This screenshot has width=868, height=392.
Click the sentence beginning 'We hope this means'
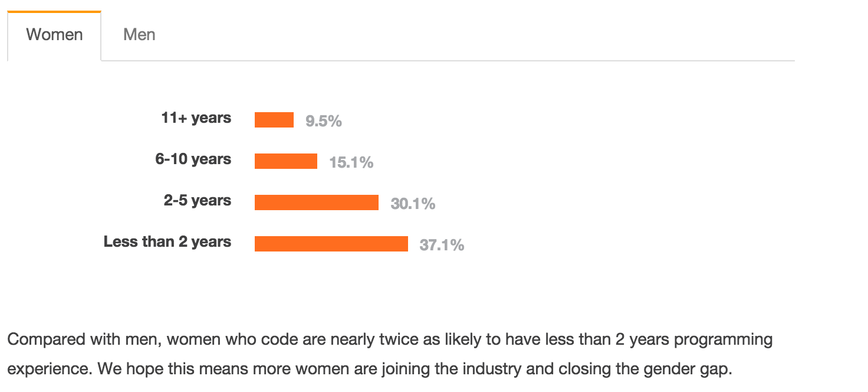click(415, 370)
